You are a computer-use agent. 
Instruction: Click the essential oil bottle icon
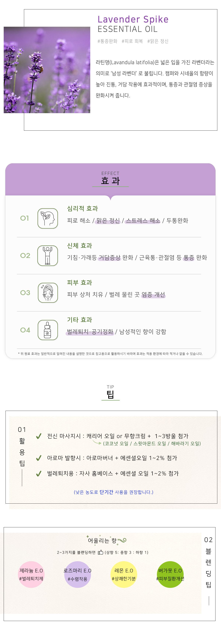tap(48, 330)
